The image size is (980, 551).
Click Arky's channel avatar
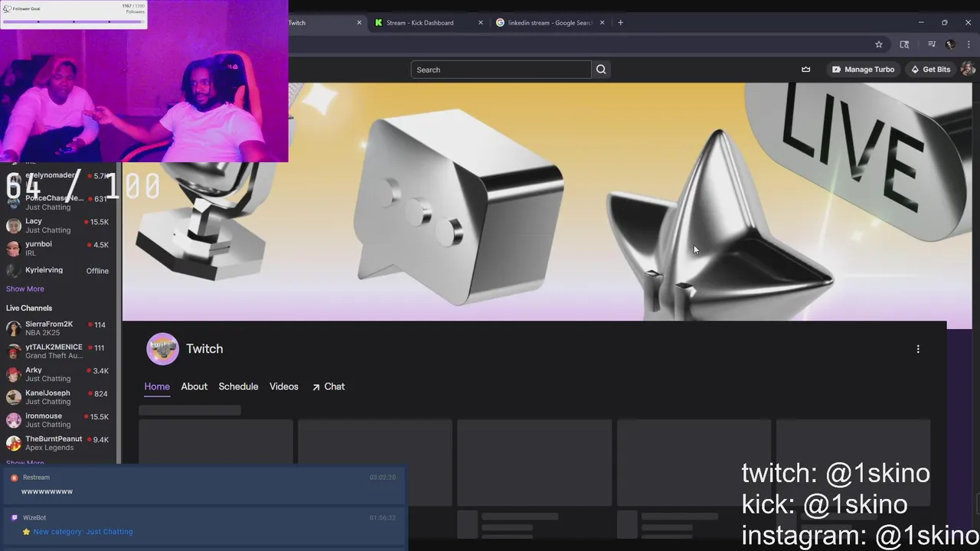[x=13, y=374]
